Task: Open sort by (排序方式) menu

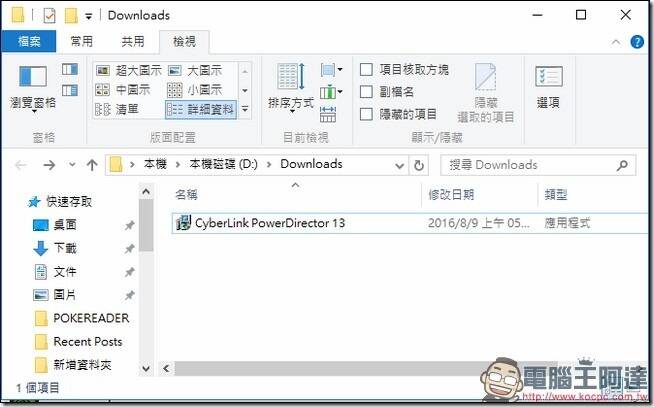Action: coord(291,88)
